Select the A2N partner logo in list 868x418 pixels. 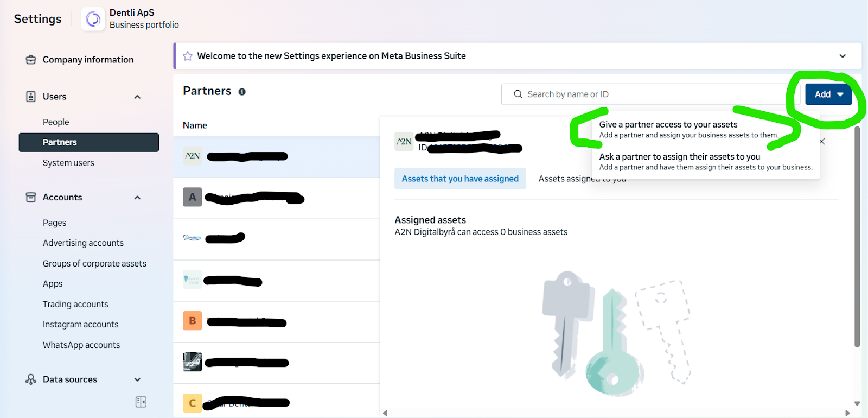point(193,156)
